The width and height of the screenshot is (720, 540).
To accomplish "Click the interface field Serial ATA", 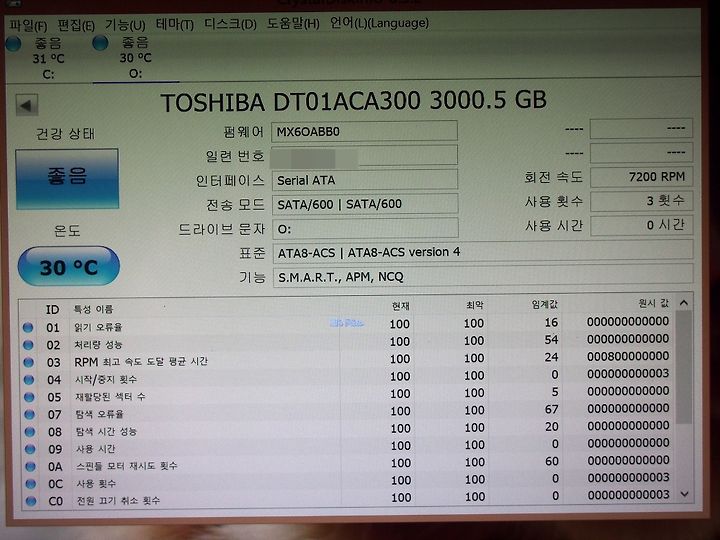I will tap(365, 180).
